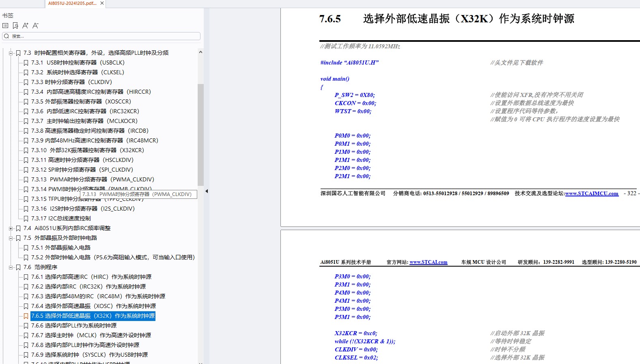
Task: Open bookmark '7.6.2 选择内部IRC (IRC32K)'
Action: [88, 286]
